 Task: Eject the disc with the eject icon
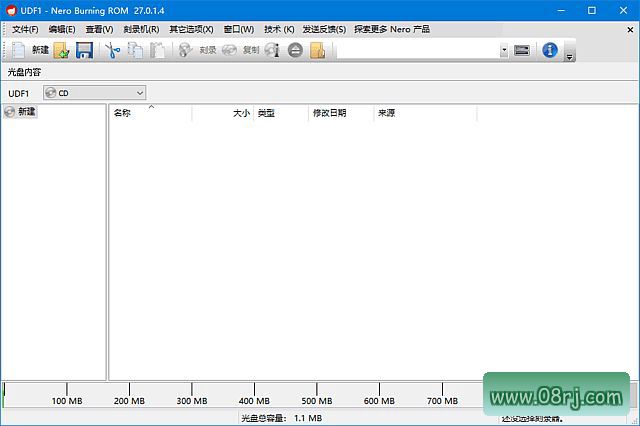tap(295, 50)
